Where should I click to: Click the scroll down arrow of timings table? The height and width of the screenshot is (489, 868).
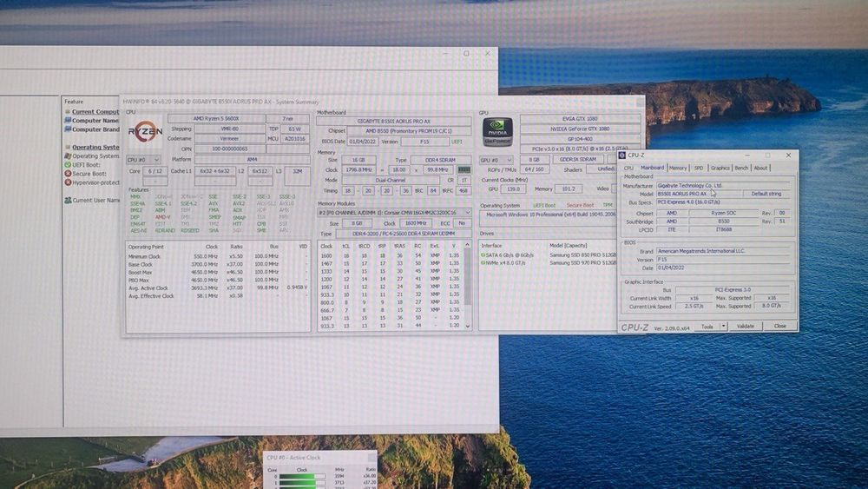(x=467, y=327)
